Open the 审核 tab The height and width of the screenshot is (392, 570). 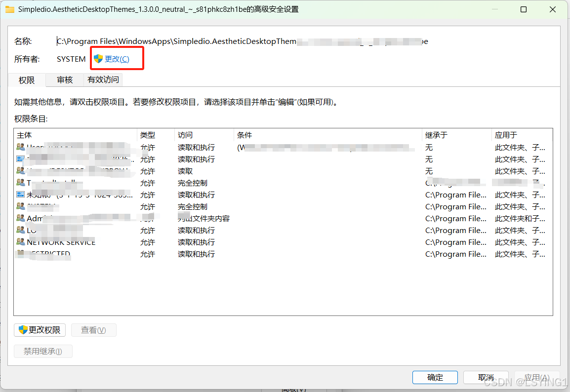pos(65,79)
